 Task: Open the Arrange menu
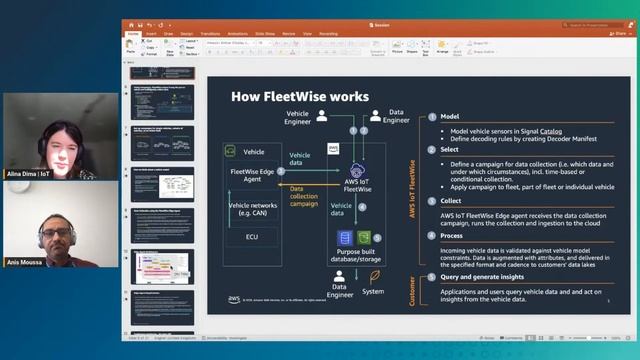coord(442,47)
